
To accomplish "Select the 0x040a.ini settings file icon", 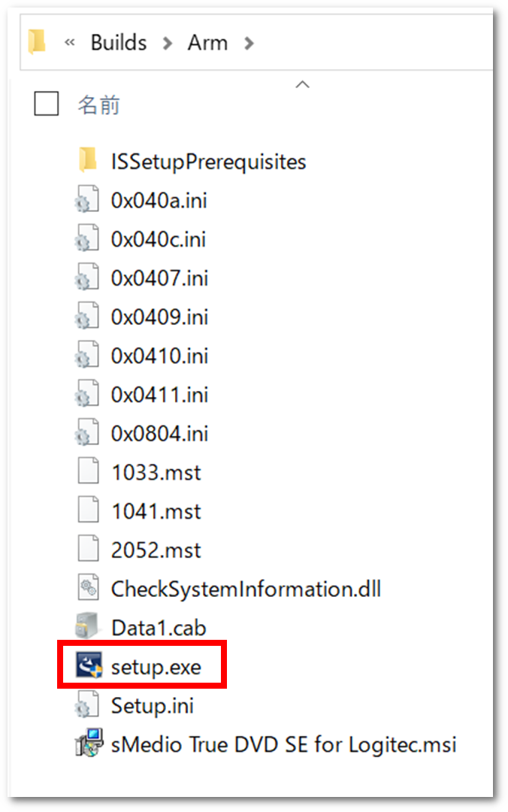I will point(89,200).
